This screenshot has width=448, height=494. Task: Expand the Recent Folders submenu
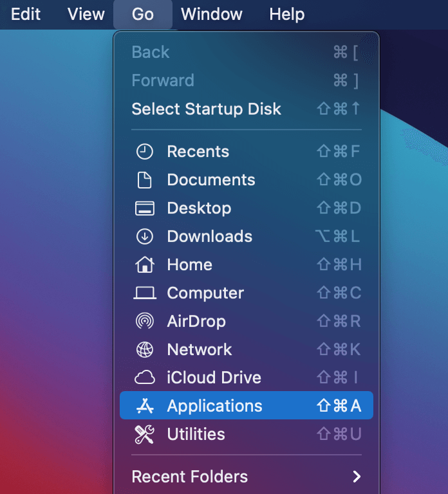point(189,477)
